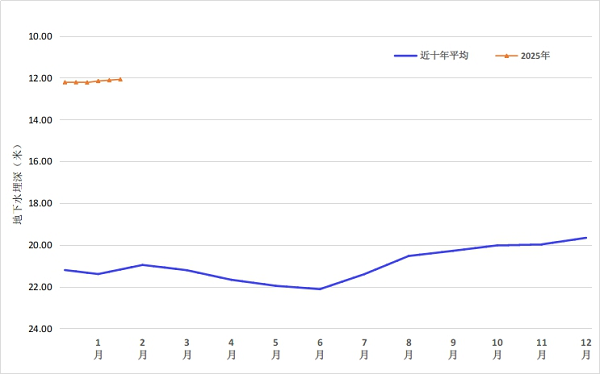The height and width of the screenshot is (374, 600).
Task: Click the blue legend line swatch
Action: click(405, 56)
